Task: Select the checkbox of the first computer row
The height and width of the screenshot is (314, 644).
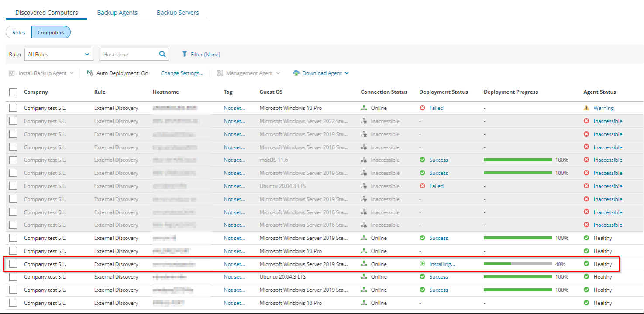Action: [13, 108]
